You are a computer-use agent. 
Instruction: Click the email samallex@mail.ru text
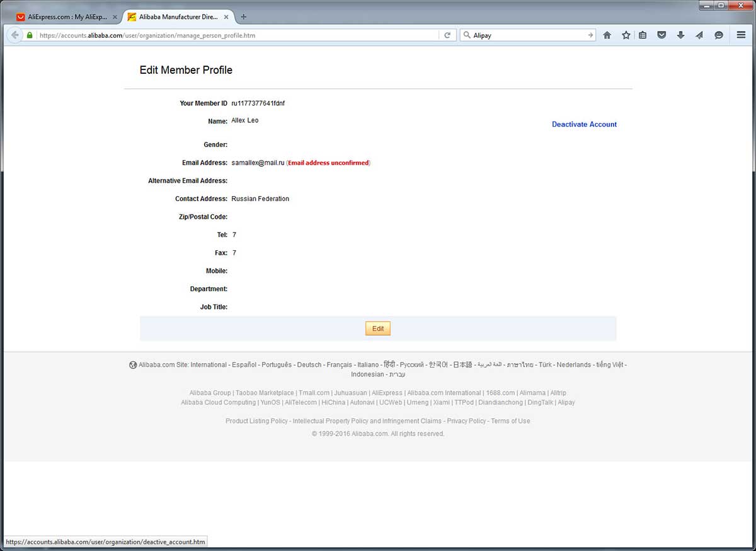click(x=258, y=163)
